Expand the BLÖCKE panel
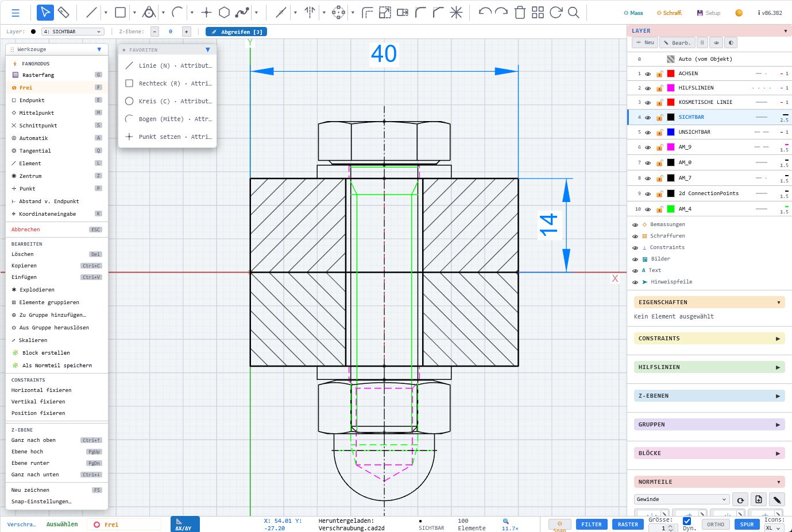This screenshot has height=532, width=792. (x=709, y=453)
